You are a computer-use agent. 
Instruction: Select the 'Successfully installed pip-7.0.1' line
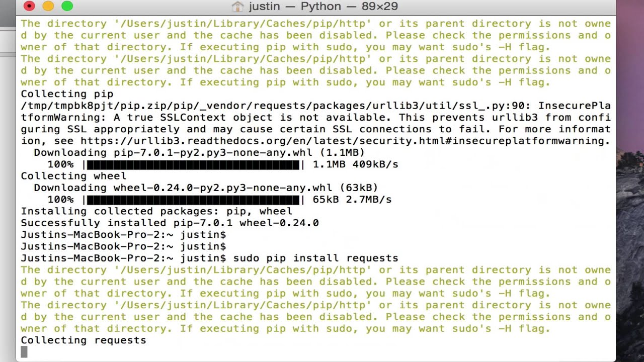coord(170,223)
